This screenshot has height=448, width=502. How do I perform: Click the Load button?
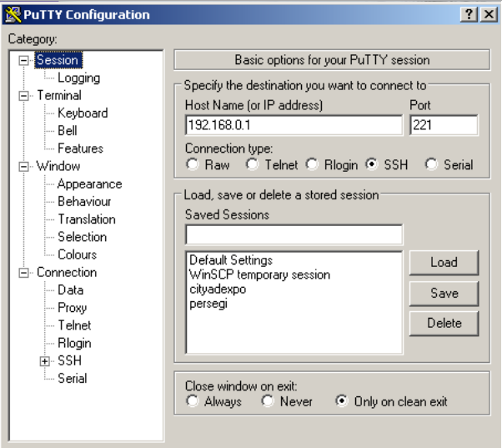coord(444,263)
